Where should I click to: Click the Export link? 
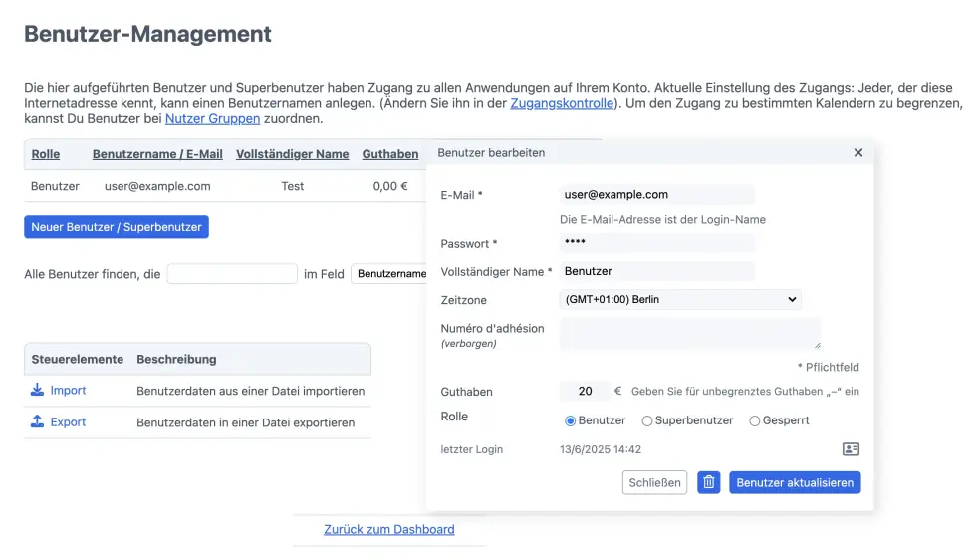pyautogui.click(x=68, y=422)
